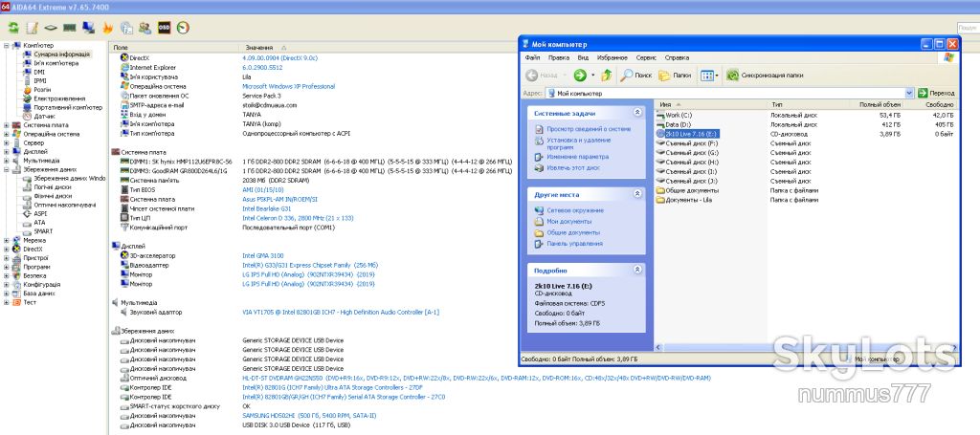Open Панель управления link

[x=574, y=244]
